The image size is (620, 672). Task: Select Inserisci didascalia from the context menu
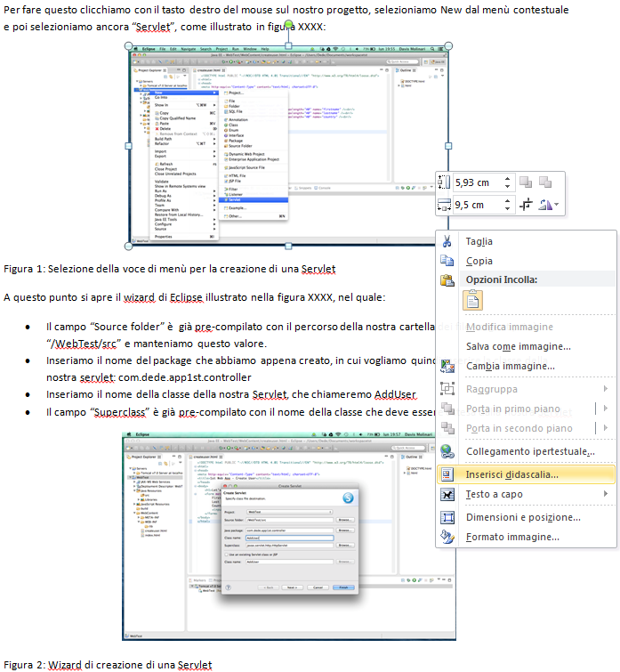point(527,474)
